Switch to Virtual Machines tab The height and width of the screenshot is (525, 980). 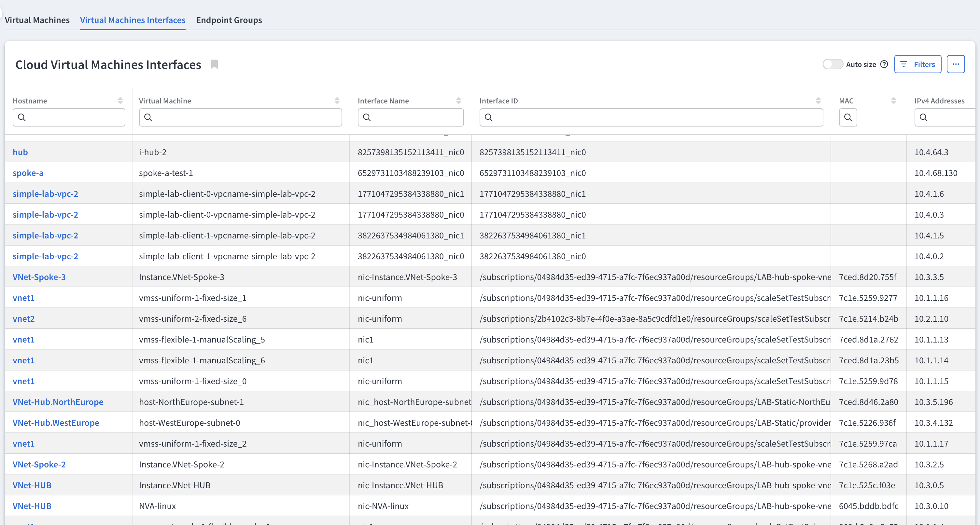tap(37, 20)
